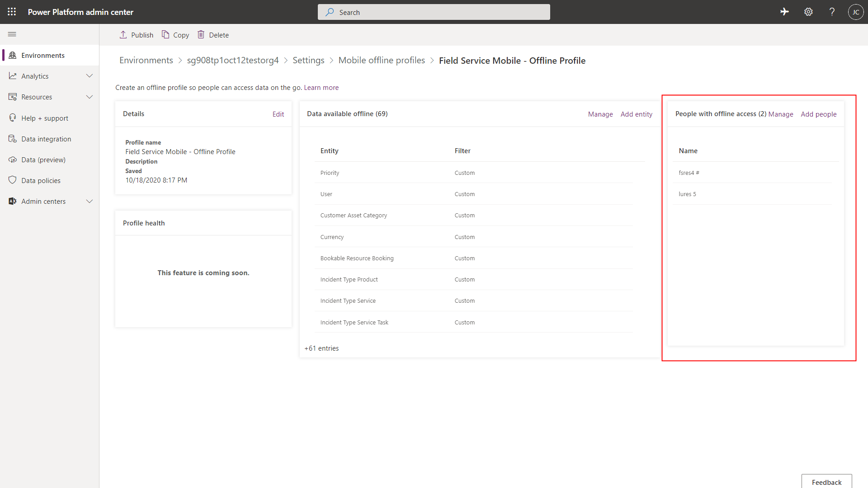Click the search magnifier icon

click(330, 12)
